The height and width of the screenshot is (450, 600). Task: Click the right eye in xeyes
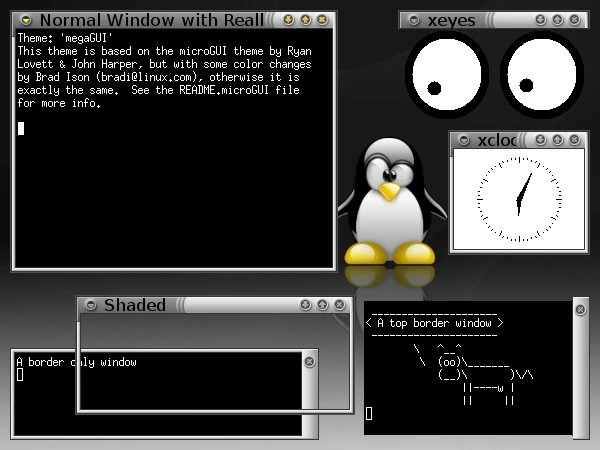[541, 74]
